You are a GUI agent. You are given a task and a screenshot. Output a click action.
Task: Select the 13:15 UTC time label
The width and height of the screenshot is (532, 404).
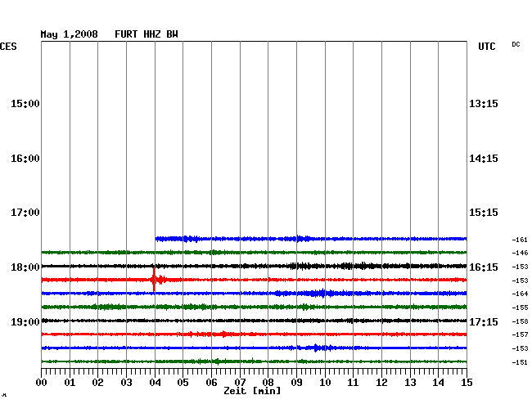point(484,103)
